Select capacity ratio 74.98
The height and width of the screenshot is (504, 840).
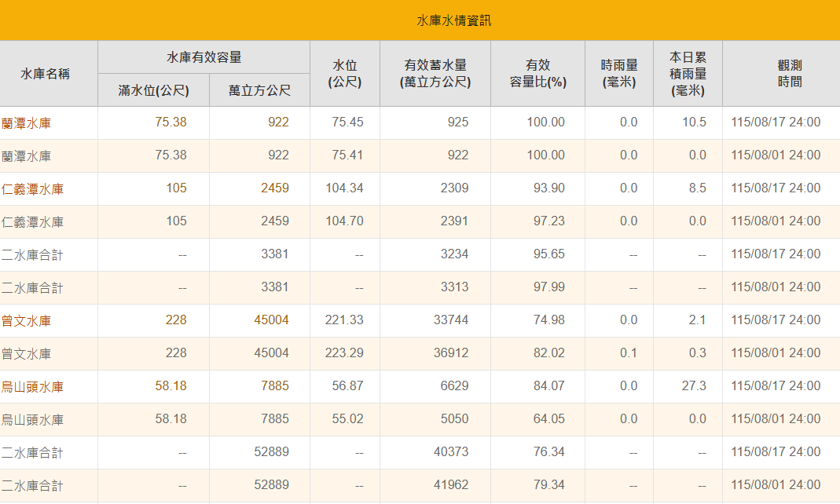pyautogui.click(x=549, y=320)
